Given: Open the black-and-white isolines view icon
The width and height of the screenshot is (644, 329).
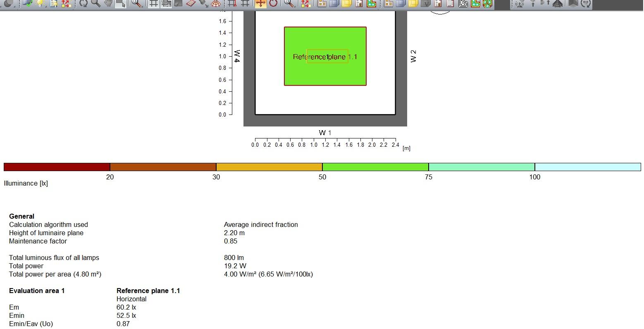Looking at the screenshot, I should click(463, 3).
